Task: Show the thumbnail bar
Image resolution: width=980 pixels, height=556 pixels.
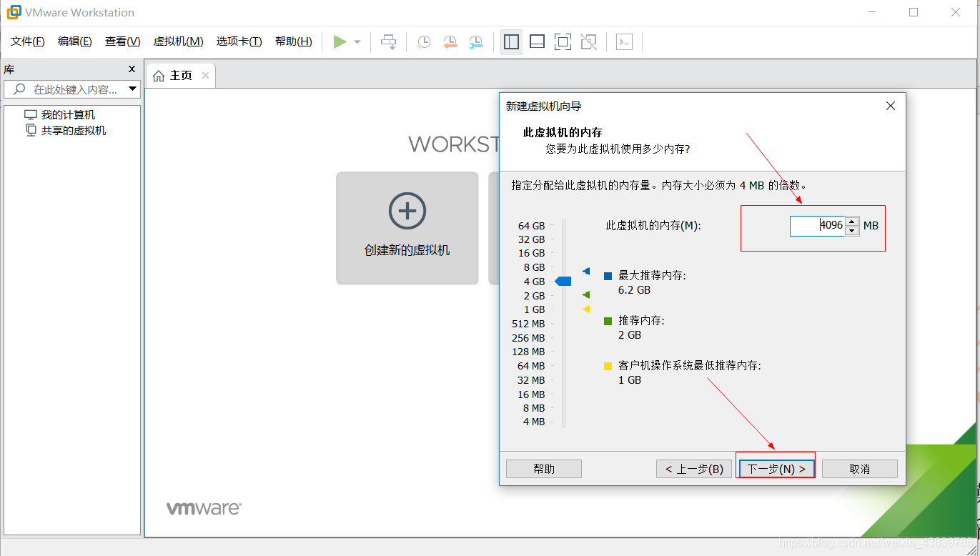Action: (x=537, y=41)
